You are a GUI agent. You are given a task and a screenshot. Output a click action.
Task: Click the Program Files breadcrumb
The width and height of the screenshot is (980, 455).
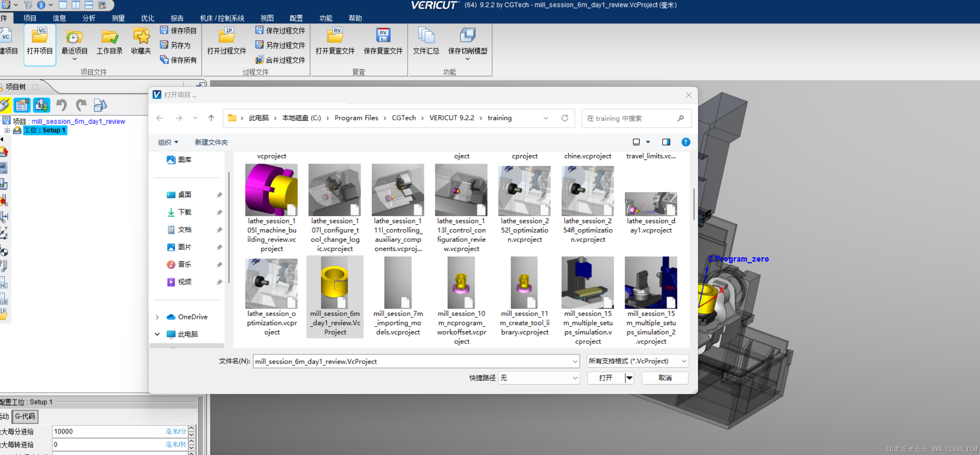356,118
